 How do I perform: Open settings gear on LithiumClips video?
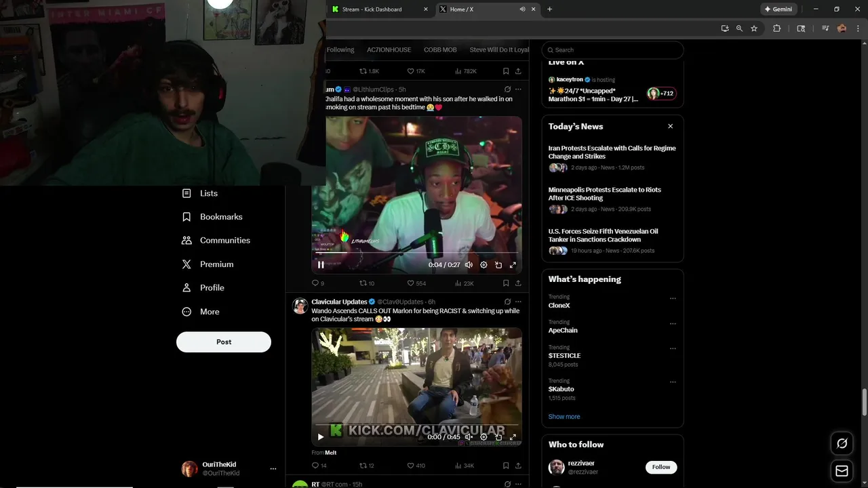[484, 265]
